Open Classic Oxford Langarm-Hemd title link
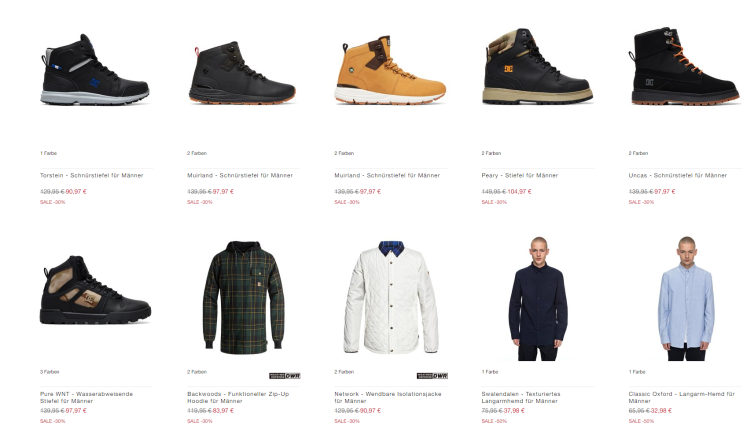The image size is (750, 436). 682,397
